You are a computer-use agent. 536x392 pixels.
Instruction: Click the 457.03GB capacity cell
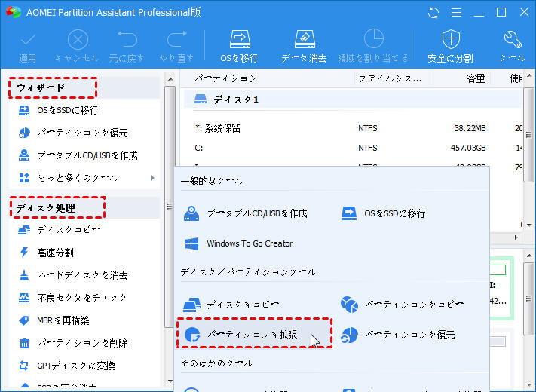click(x=468, y=148)
